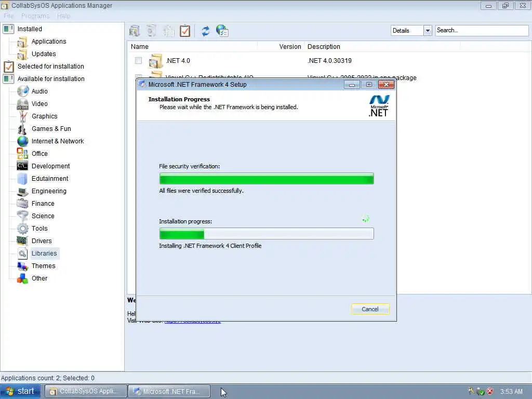
Task: Switch to CollabSysOS taskbar button
Action: [86, 391]
